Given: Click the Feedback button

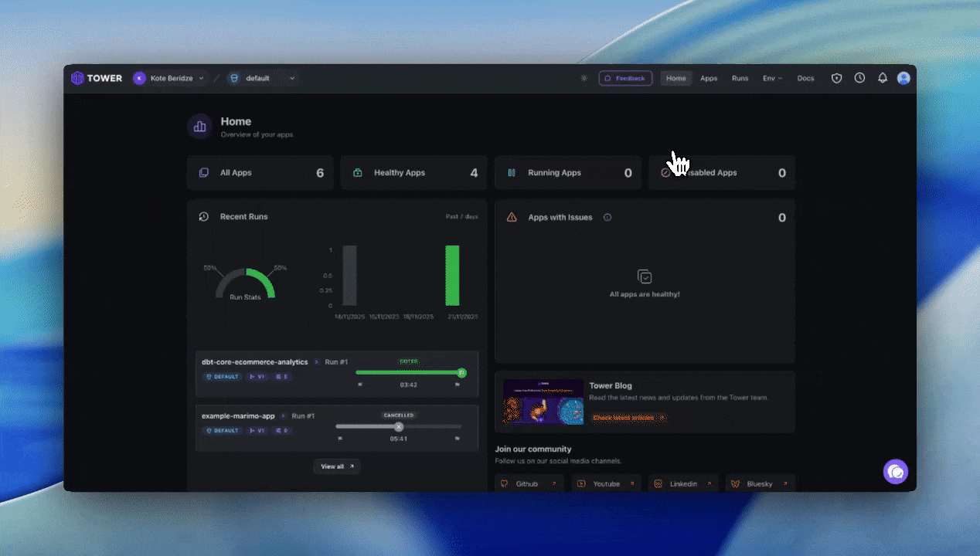Looking at the screenshot, I should pos(625,78).
